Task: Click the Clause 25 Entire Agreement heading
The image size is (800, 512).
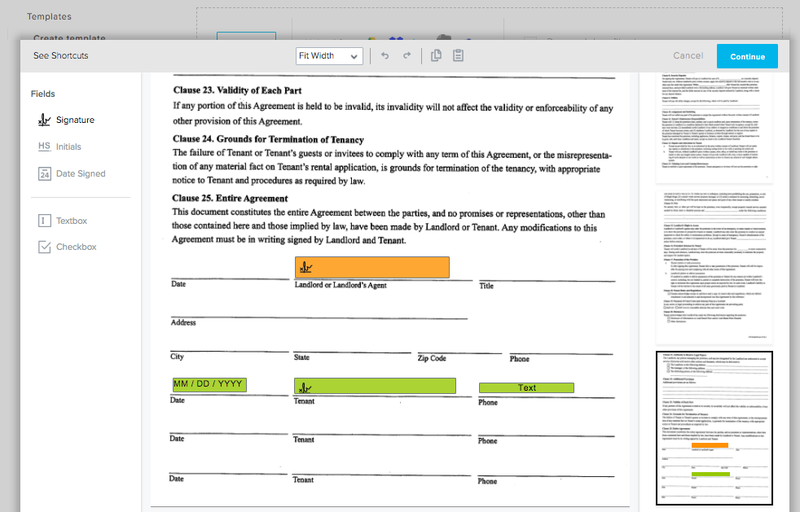Action: pyautogui.click(x=230, y=198)
